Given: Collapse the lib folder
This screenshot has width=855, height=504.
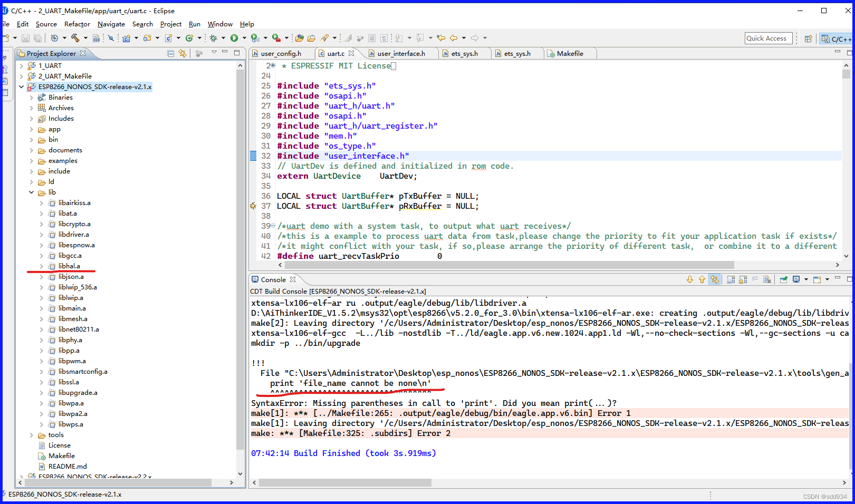Looking at the screenshot, I should pos(31,192).
